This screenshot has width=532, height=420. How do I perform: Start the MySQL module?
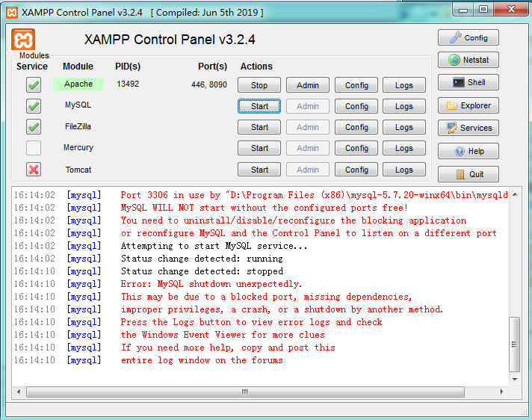(x=259, y=106)
